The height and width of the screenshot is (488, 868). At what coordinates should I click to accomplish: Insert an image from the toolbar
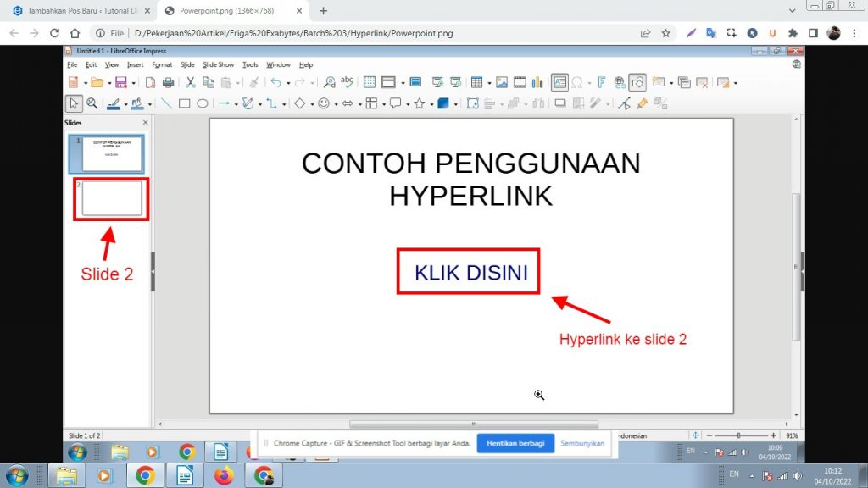pyautogui.click(x=501, y=82)
